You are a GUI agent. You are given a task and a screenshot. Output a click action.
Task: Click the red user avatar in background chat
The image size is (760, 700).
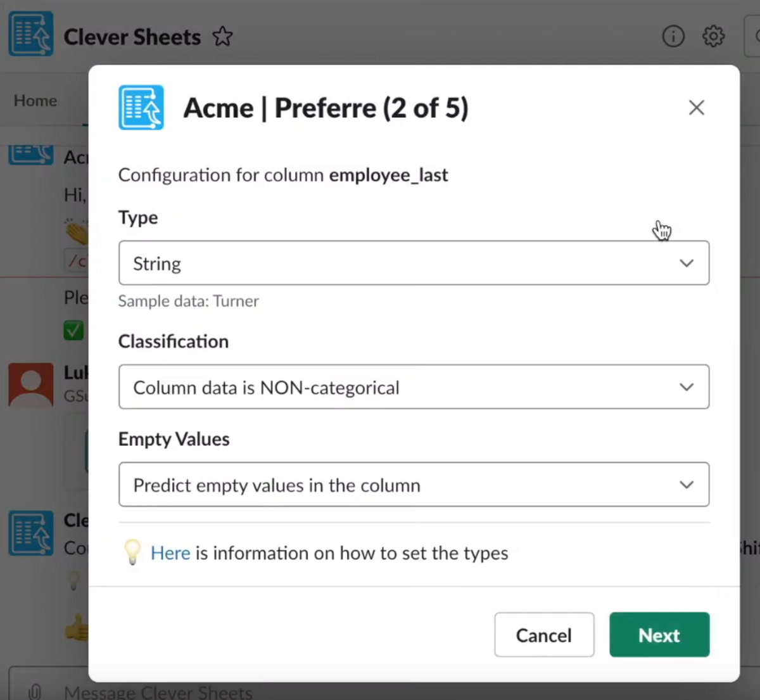coord(31,385)
